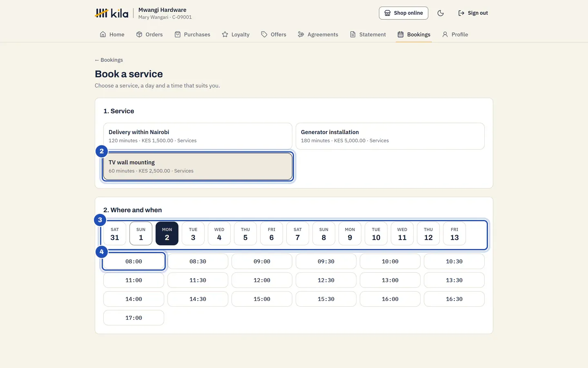This screenshot has height=368, width=588.
Task: Select the 08:00 time slot
Action: (x=134, y=261)
